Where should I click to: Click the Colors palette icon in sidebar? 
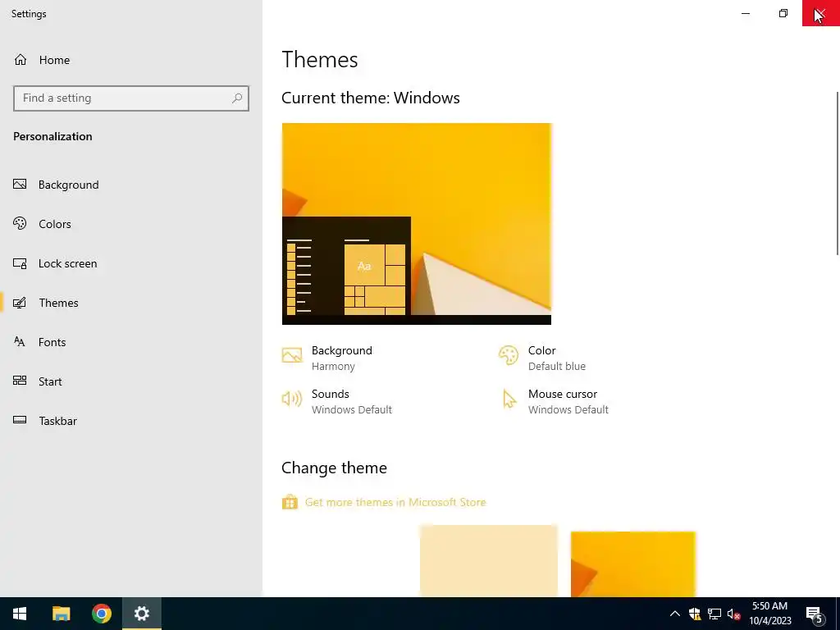20,223
